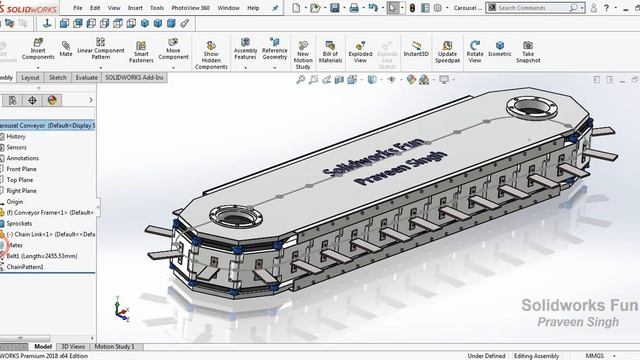
Task: Open the View menu
Action: (x=114, y=8)
